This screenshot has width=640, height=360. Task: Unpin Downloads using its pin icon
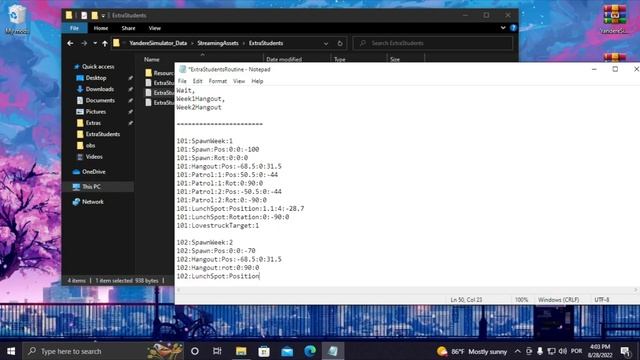[130, 89]
